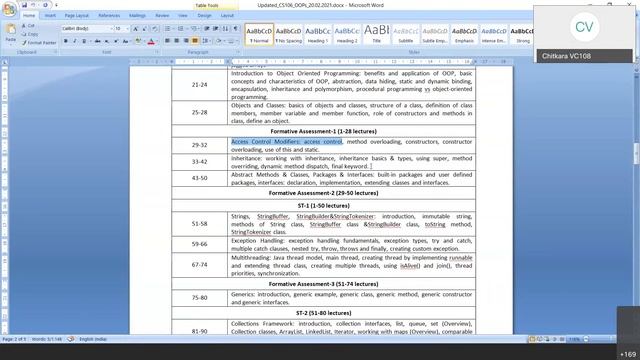Click the English (India) language indicator

pyautogui.click(x=93, y=339)
